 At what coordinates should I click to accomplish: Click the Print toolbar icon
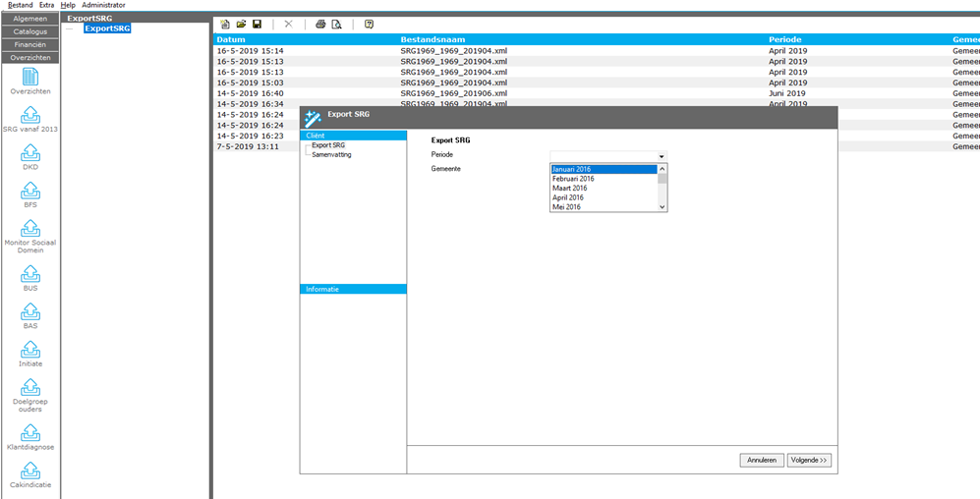click(x=320, y=25)
